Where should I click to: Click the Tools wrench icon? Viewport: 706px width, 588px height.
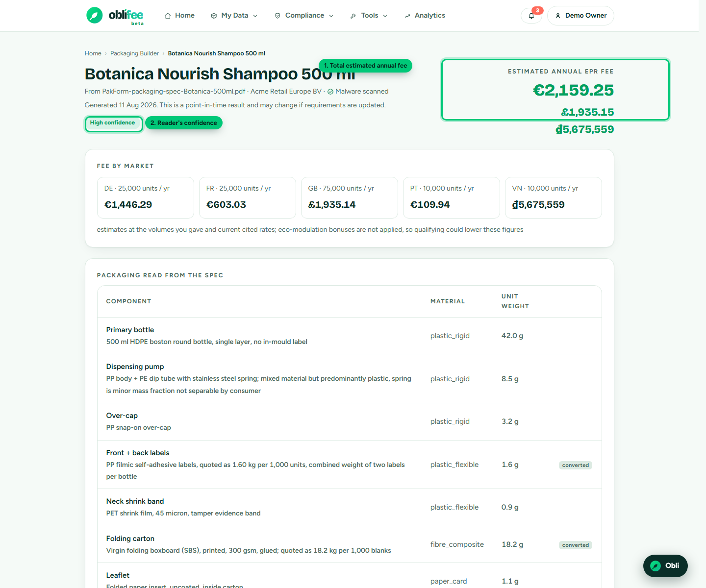(353, 16)
